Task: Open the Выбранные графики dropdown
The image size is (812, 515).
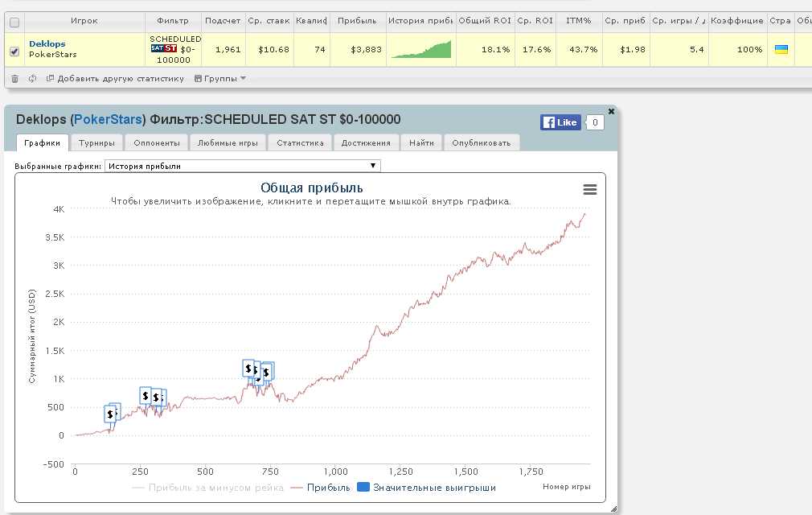Action: tap(242, 166)
